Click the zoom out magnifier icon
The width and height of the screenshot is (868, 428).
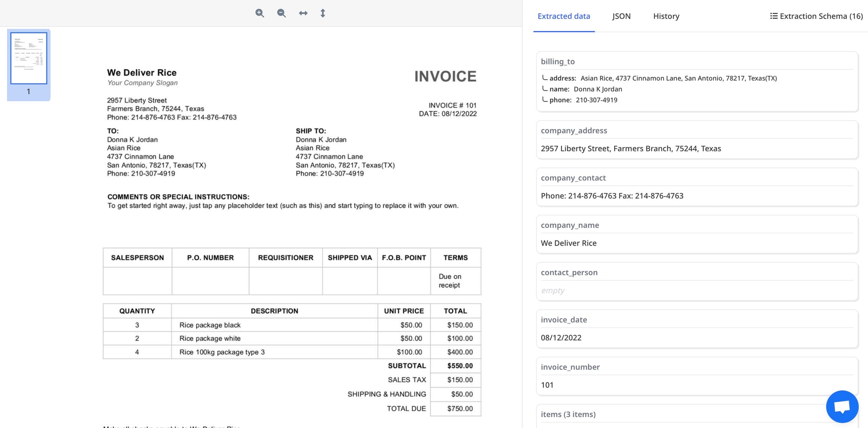point(281,13)
